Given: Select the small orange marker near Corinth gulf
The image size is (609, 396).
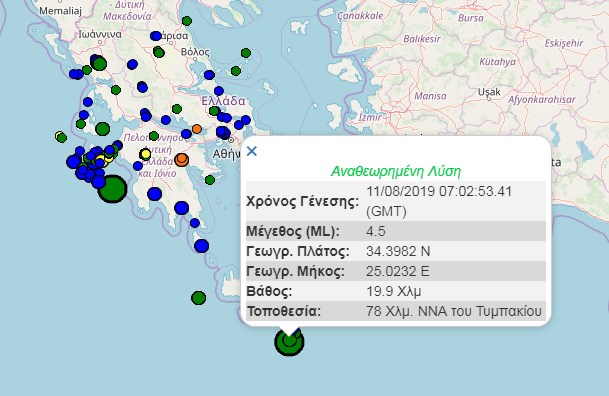Looking at the screenshot, I should pos(197,129).
